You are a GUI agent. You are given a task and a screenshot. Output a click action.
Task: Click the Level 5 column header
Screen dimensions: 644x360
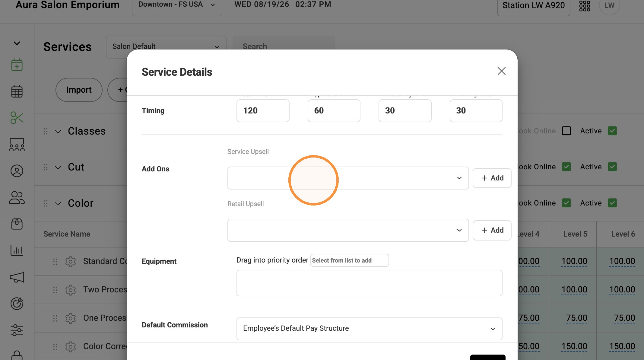point(575,234)
